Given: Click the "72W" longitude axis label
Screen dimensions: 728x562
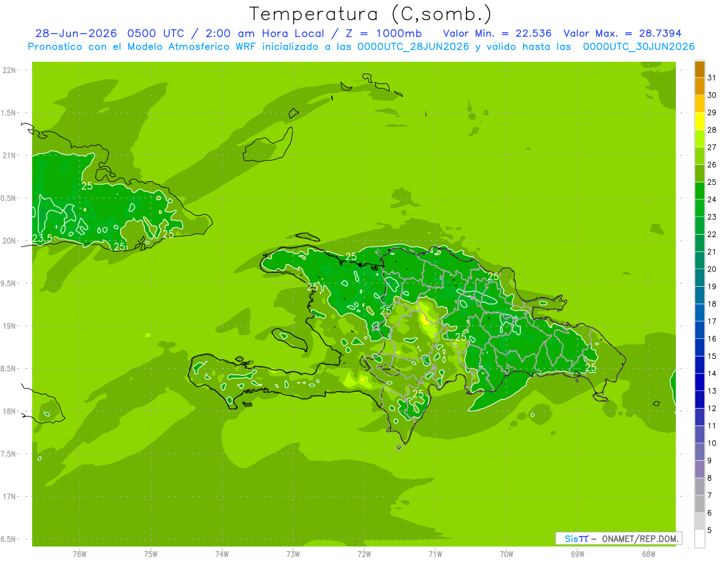Looking at the screenshot, I should coord(364,554).
